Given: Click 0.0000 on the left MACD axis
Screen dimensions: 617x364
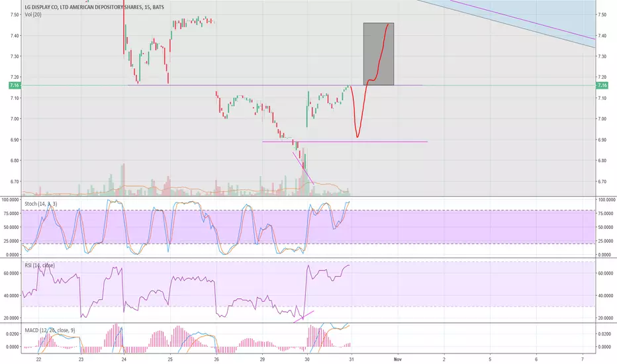Looking at the screenshot, I should (13, 347).
